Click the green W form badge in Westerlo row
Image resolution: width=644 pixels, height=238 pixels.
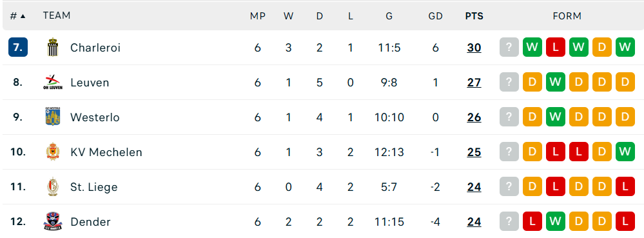pos(556,117)
